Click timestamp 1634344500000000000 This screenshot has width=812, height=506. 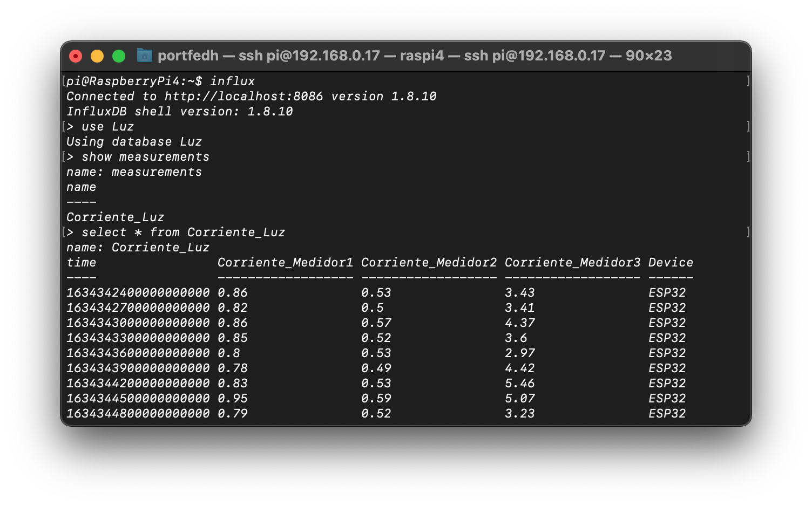pyautogui.click(x=138, y=398)
